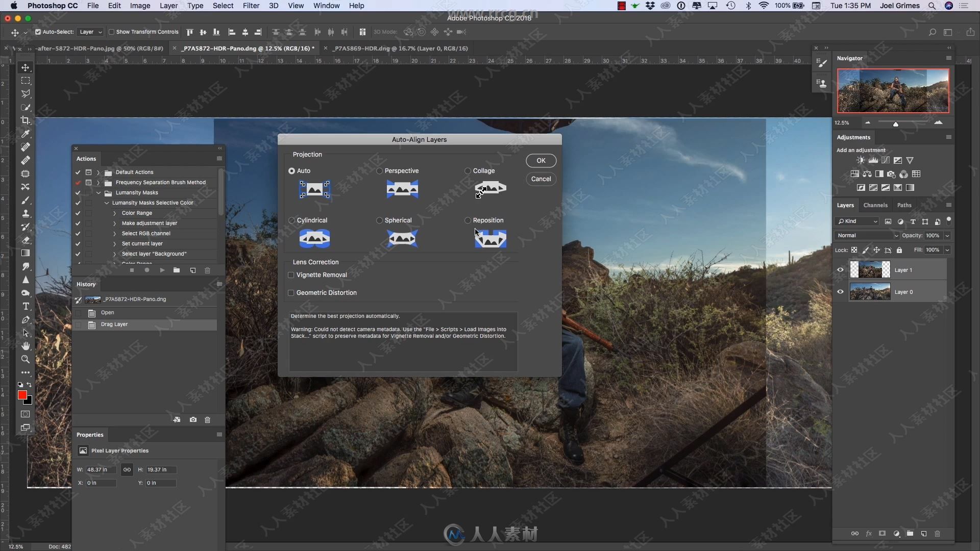
Task: Select the Auto projection radio button
Action: [x=291, y=170]
